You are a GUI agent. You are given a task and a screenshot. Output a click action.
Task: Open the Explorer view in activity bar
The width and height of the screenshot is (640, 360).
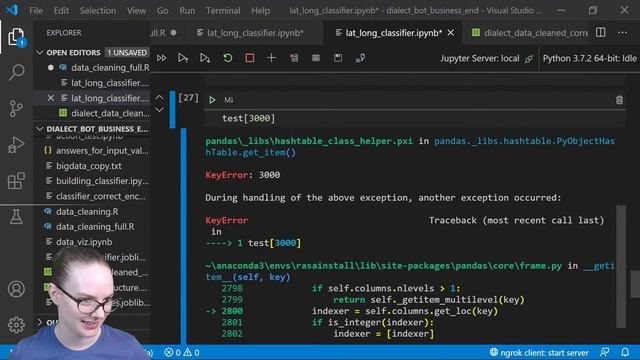tap(16, 37)
